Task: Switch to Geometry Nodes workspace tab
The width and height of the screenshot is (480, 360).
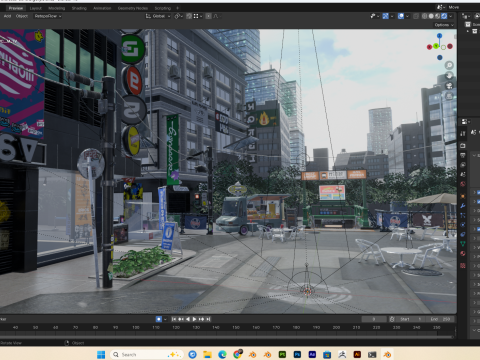Action: pyautogui.click(x=133, y=8)
